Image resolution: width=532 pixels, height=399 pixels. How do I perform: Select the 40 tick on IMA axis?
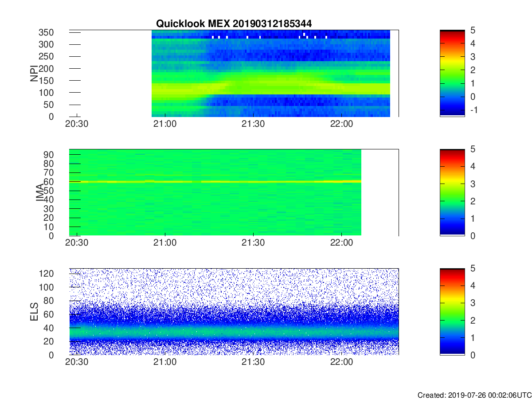tap(48, 200)
